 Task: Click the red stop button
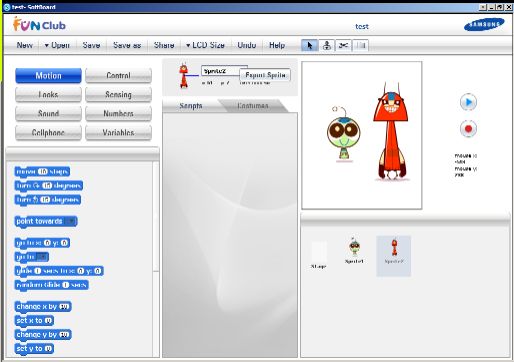click(468, 129)
